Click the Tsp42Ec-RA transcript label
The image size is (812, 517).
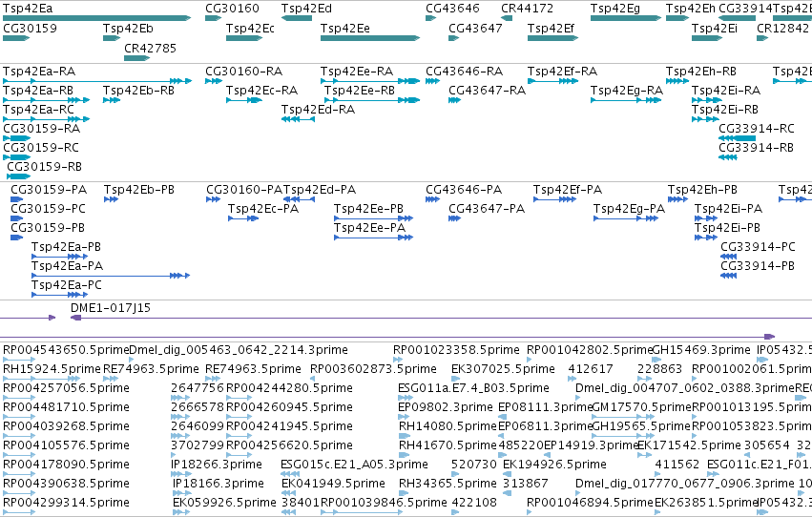[262, 90]
